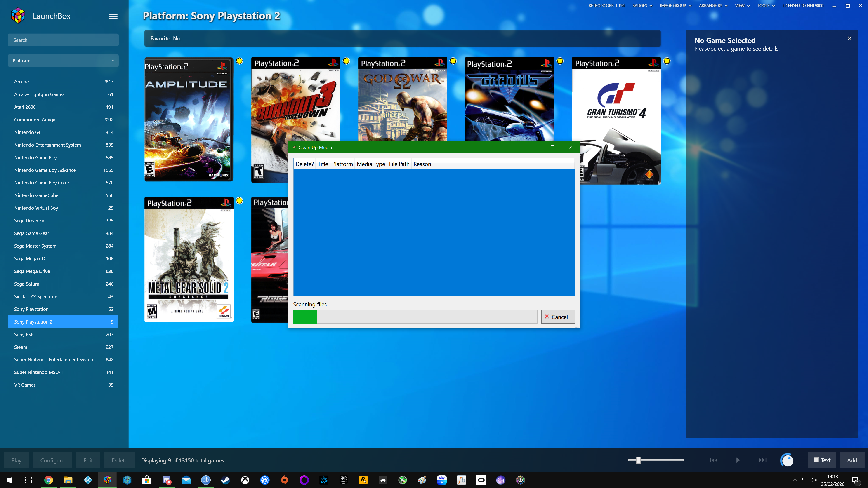
Task: Click the Configure button
Action: click(52, 460)
